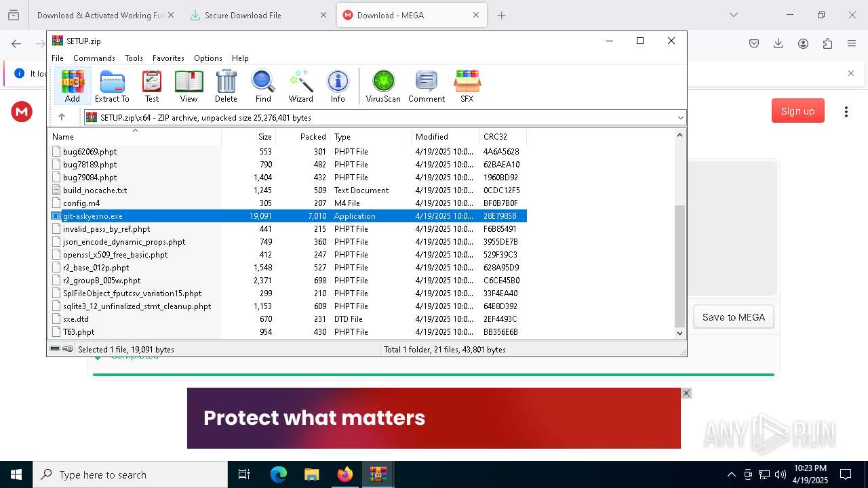
Task: Click the MEGA logo icon
Action: tap(22, 112)
